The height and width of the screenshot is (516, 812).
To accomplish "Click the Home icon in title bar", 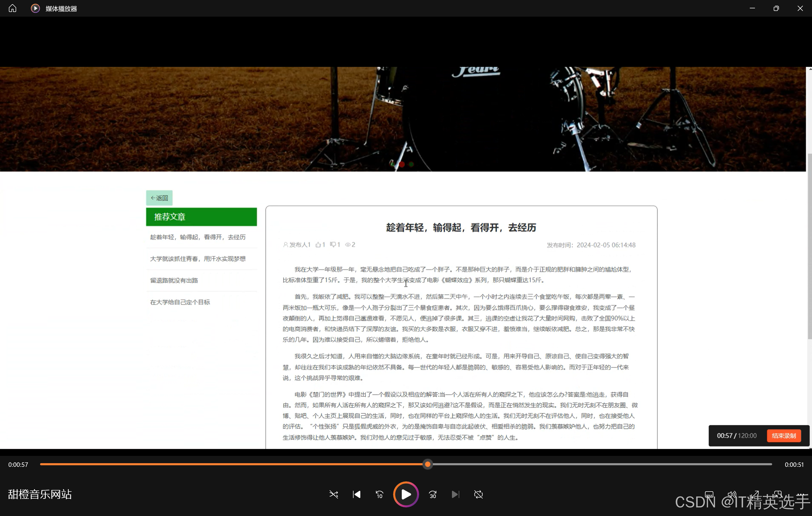I will [x=12, y=8].
